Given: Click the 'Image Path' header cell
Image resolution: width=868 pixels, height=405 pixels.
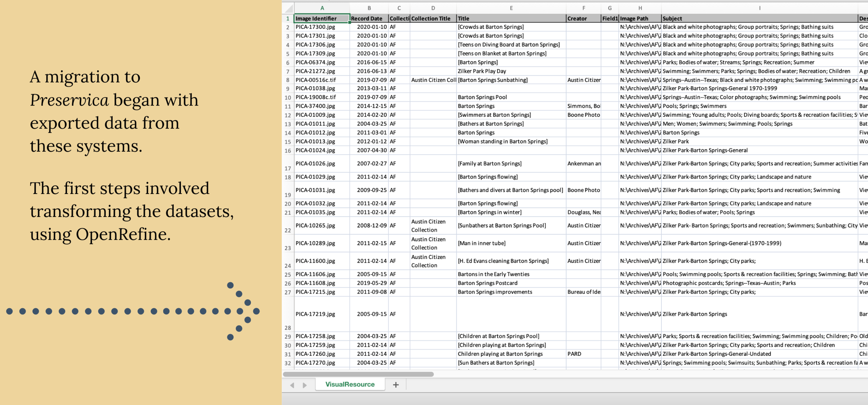Looking at the screenshot, I should (x=640, y=18).
